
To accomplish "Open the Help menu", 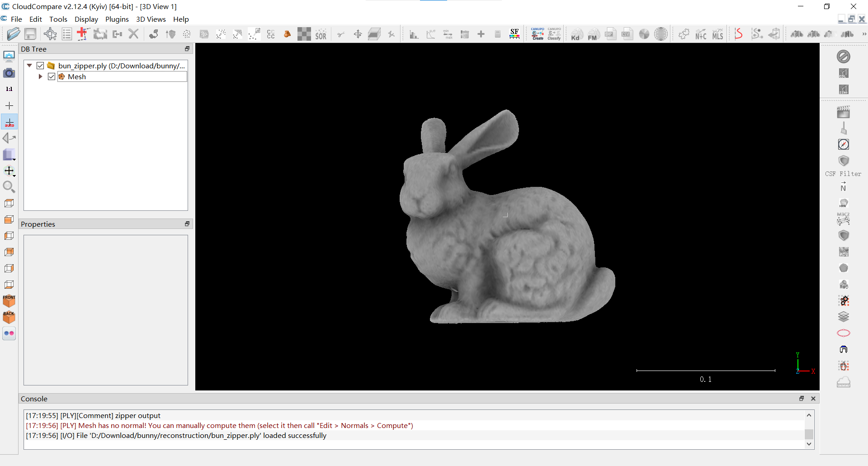I will coord(181,19).
